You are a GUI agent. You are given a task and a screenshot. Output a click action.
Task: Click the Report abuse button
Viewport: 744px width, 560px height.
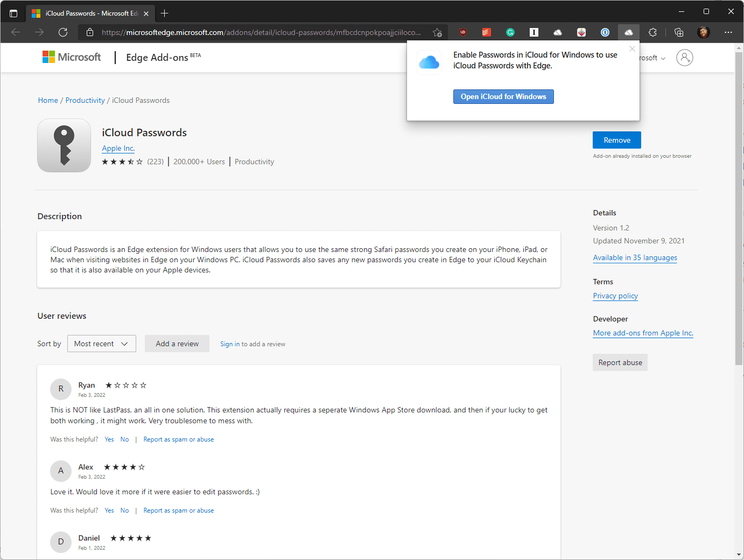coord(620,362)
